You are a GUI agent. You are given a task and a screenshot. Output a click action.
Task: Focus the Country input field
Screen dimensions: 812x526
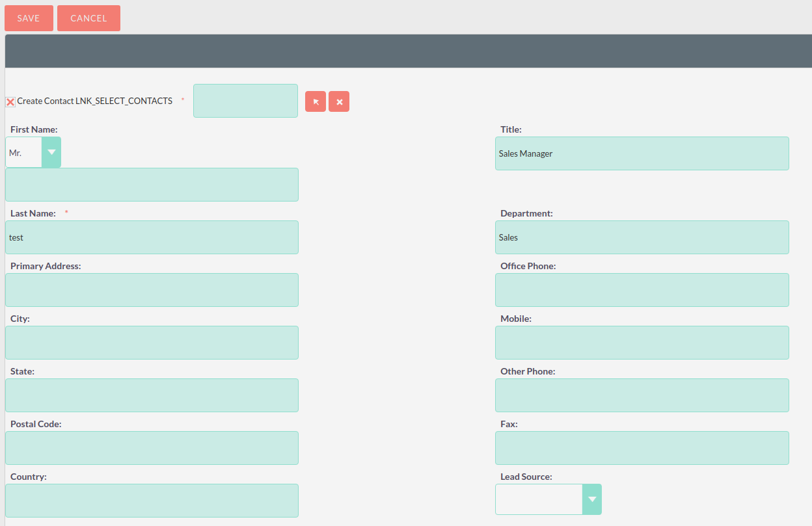tap(152, 501)
